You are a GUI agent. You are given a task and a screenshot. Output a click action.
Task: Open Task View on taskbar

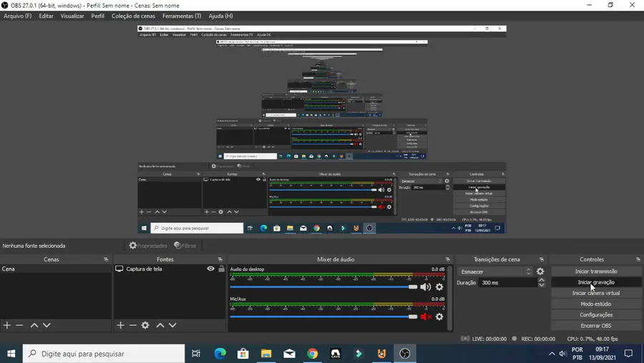[196, 354]
